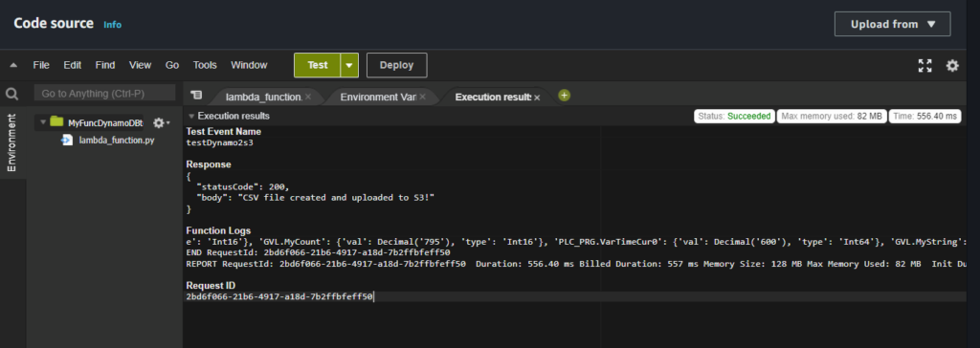Click the Deploy button
The image size is (980, 348).
pos(397,65)
